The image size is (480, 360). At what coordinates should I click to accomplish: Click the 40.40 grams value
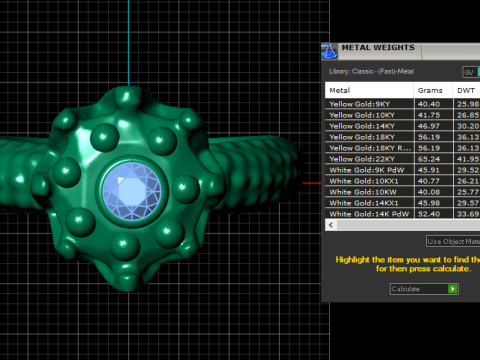(429, 104)
